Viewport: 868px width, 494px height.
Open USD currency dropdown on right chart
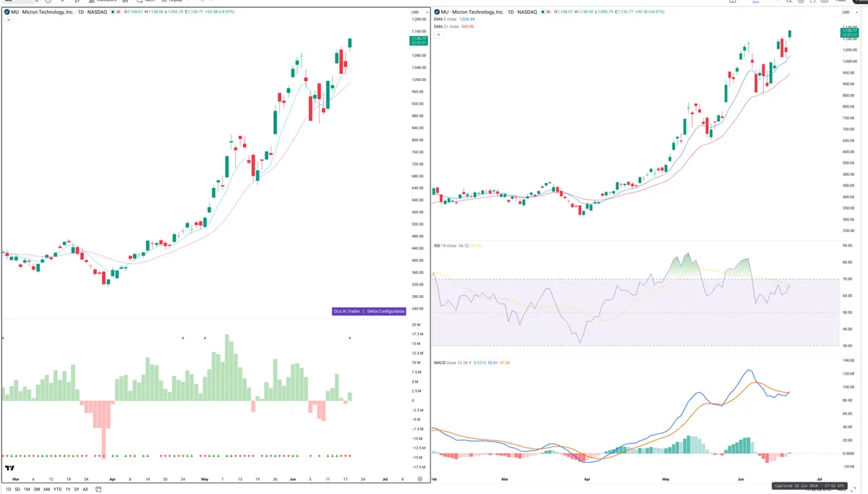(x=851, y=12)
